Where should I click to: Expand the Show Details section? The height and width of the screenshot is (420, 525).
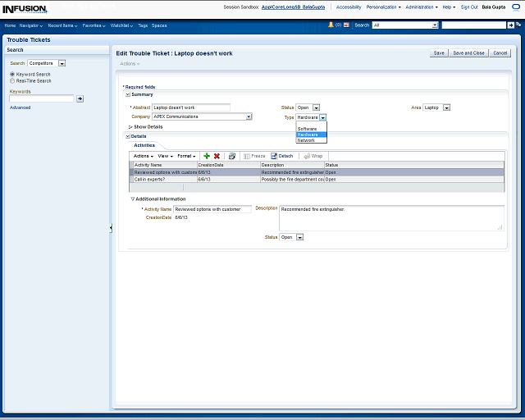(130, 126)
